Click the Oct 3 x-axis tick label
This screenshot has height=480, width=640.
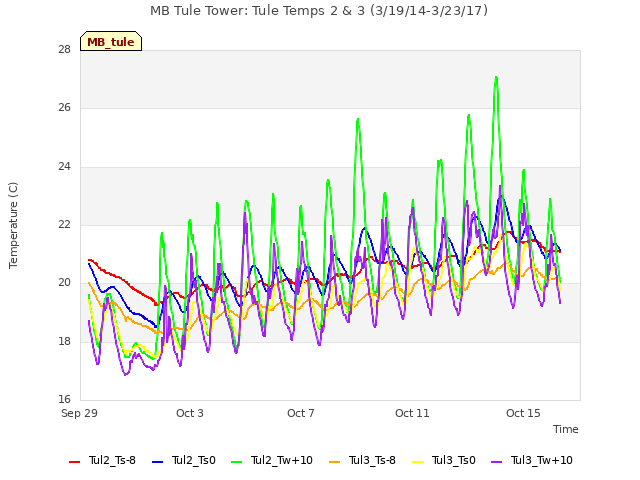[190, 413]
